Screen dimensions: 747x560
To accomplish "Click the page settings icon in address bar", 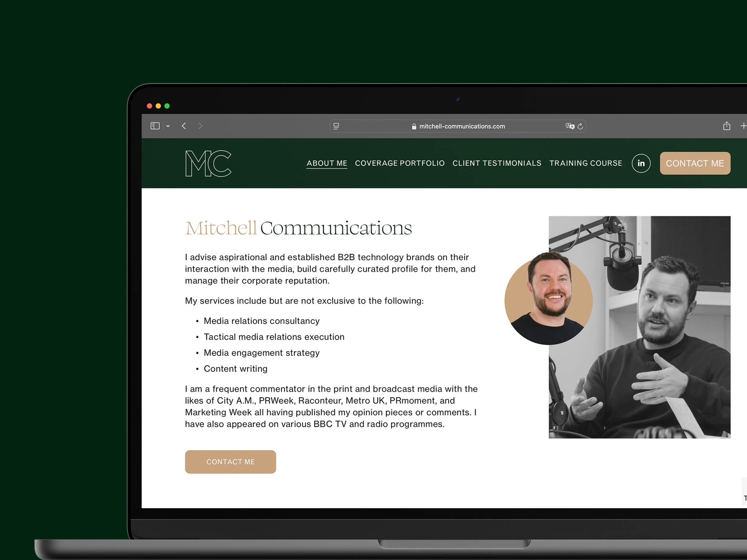I will (336, 126).
